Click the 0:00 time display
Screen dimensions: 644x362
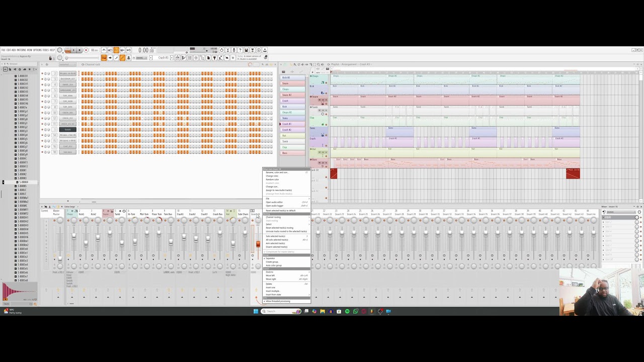[x=146, y=50]
